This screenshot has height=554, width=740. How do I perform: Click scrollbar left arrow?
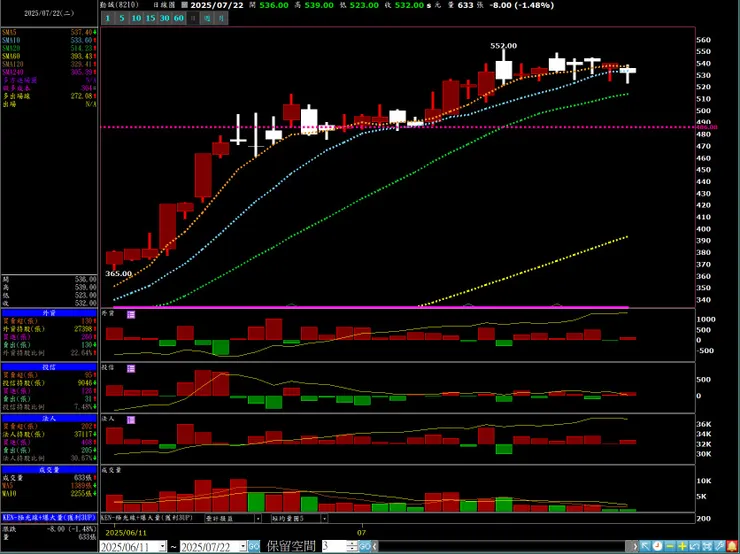click(375, 547)
